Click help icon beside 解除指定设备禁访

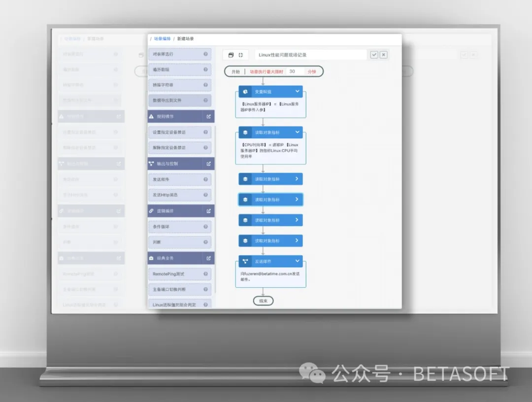205,148
